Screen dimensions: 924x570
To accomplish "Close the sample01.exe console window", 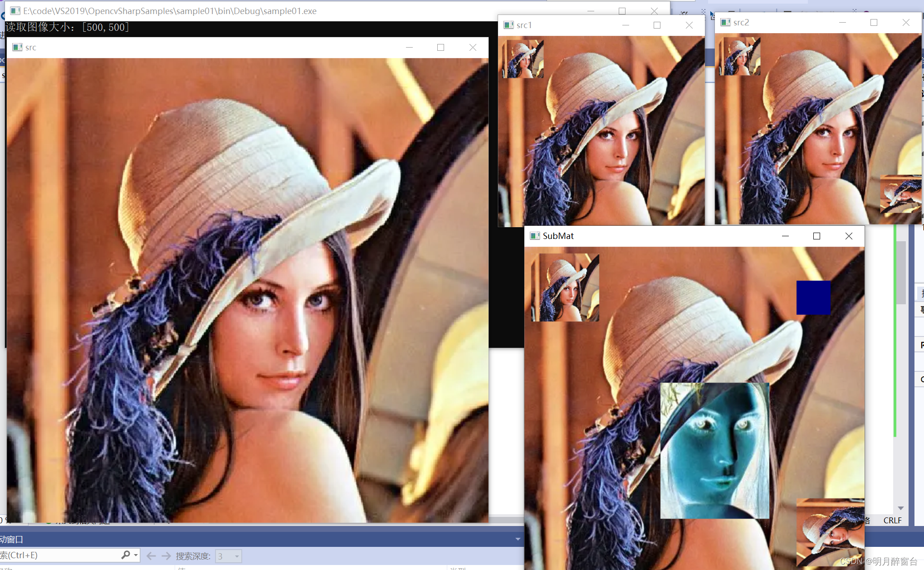I will coord(654,11).
